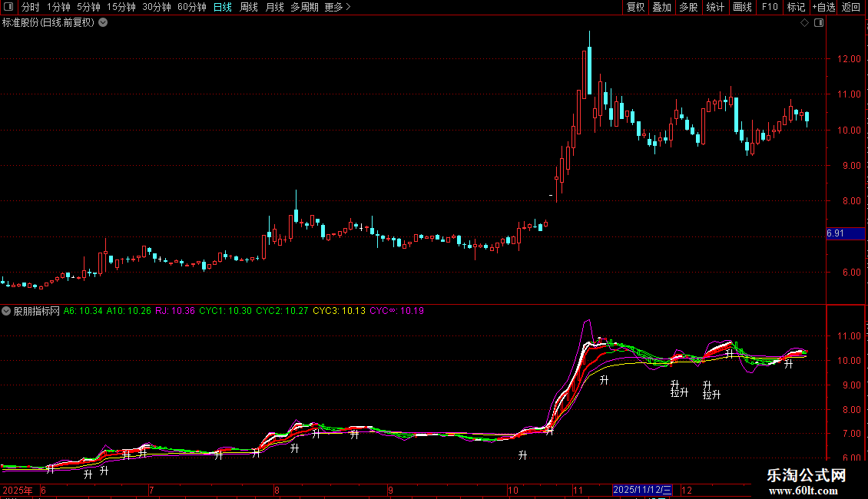Switch to 分时 intraday view
Viewport: 868px width, 499px height.
pos(31,7)
